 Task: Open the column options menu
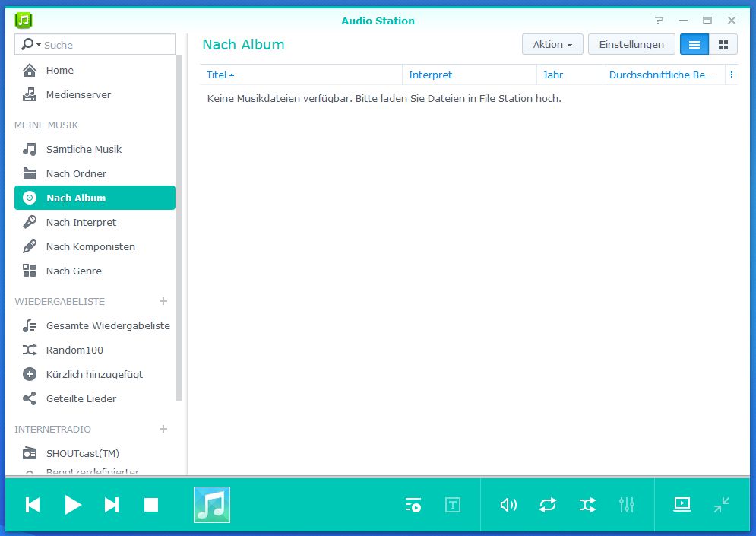click(x=732, y=75)
